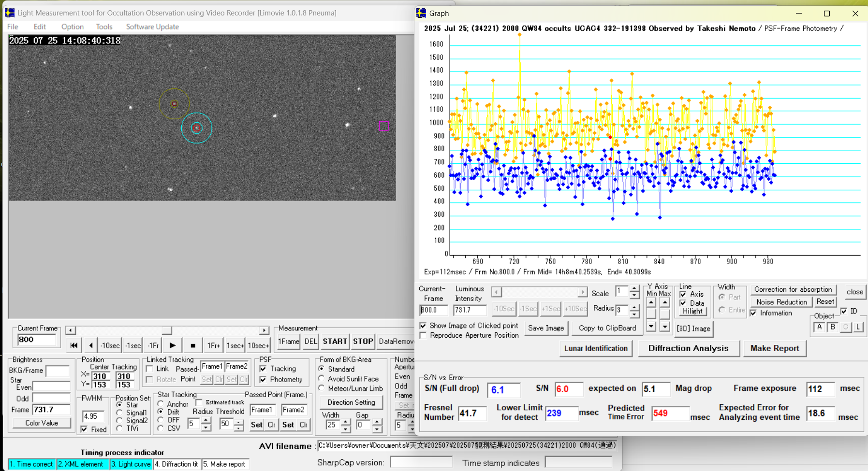The height and width of the screenshot is (471, 868).
Task: Advance with the 10sec+ button
Action: click(258, 345)
